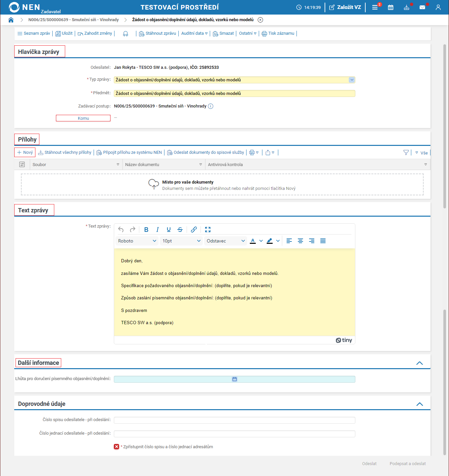This screenshot has height=476, width=449.
Task: Open the user profile icon
Action: point(438,7)
